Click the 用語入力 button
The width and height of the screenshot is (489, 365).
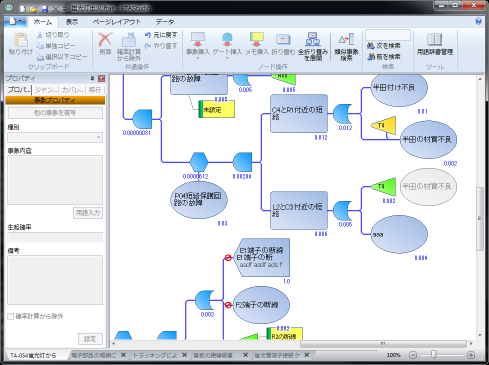[x=88, y=213]
